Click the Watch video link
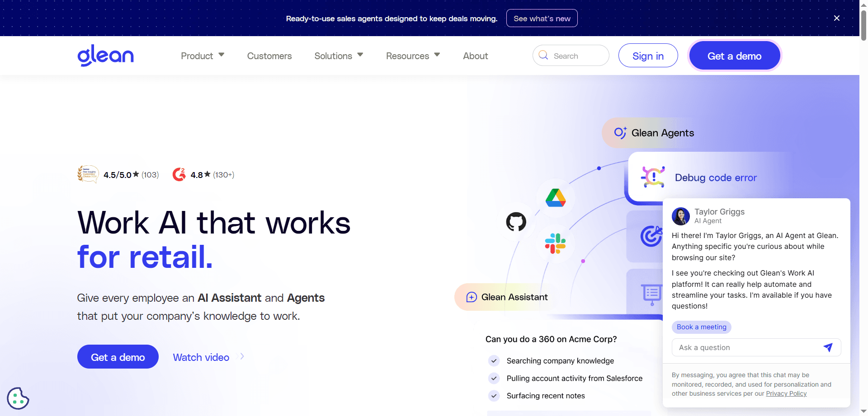 click(201, 357)
